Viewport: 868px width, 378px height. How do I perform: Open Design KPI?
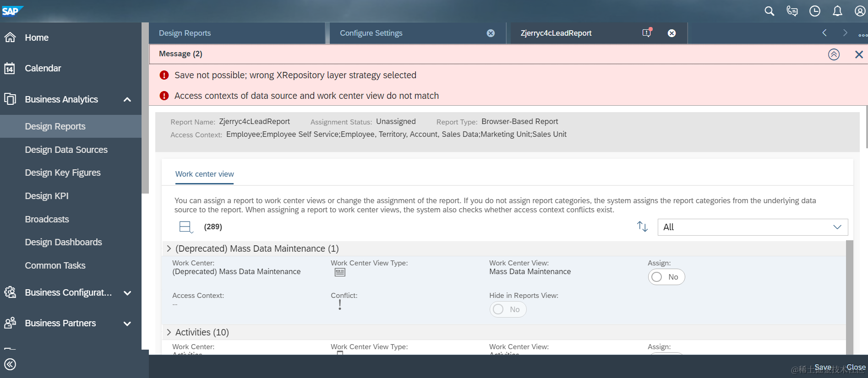pyautogui.click(x=47, y=196)
